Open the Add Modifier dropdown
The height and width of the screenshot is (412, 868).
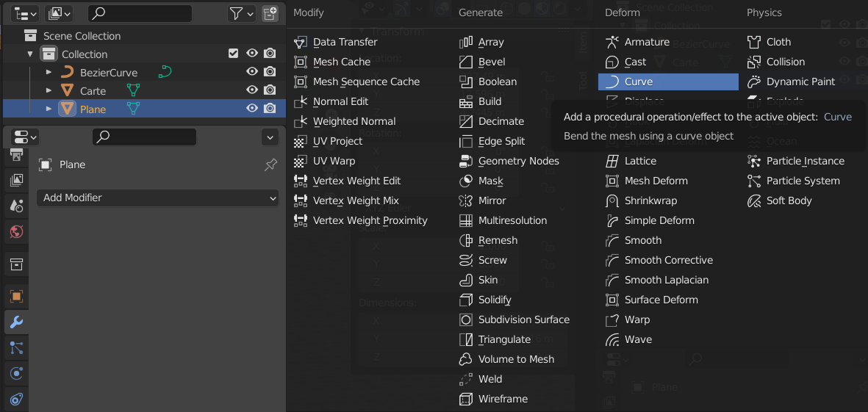click(158, 198)
